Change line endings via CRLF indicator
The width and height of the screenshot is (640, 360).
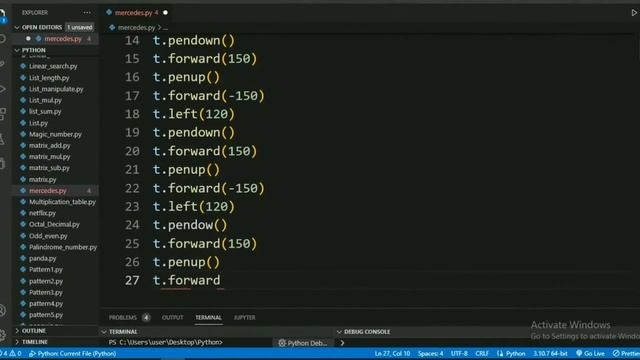pos(482,353)
